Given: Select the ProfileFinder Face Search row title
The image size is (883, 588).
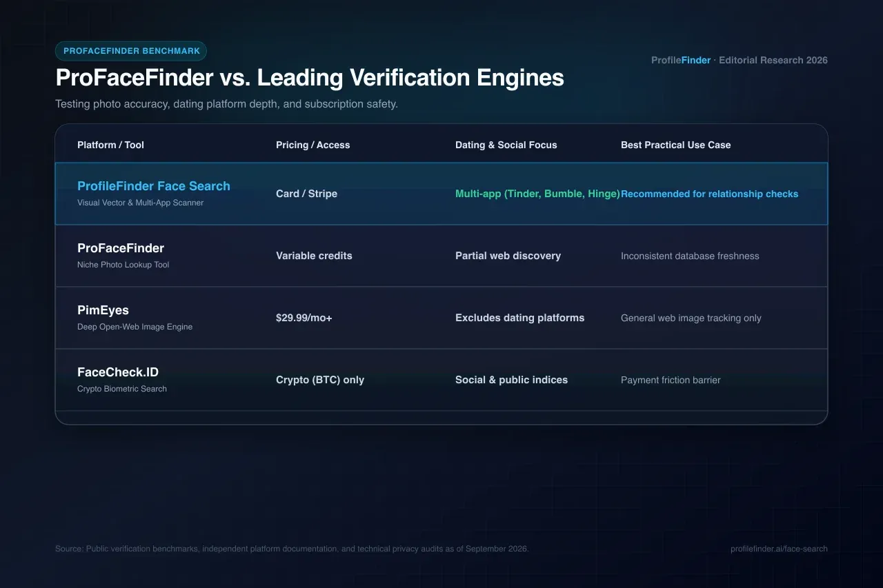Looking at the screenshot, I should (154, 186).
